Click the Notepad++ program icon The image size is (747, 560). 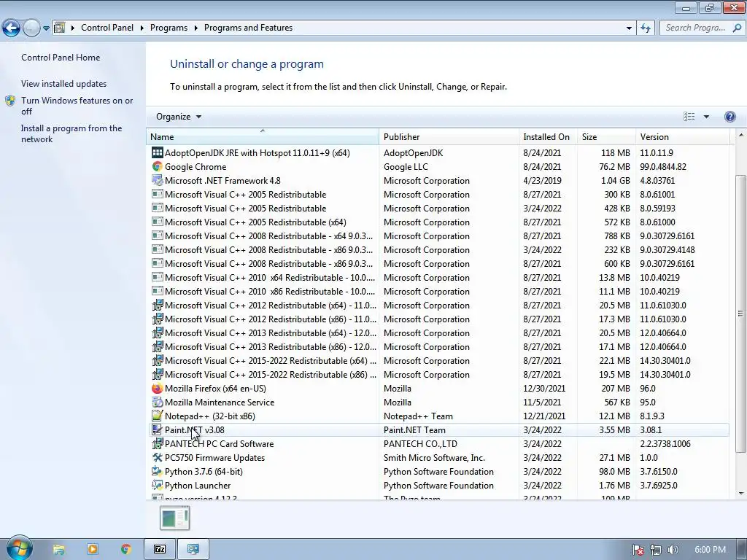click(x=158, y=416)
